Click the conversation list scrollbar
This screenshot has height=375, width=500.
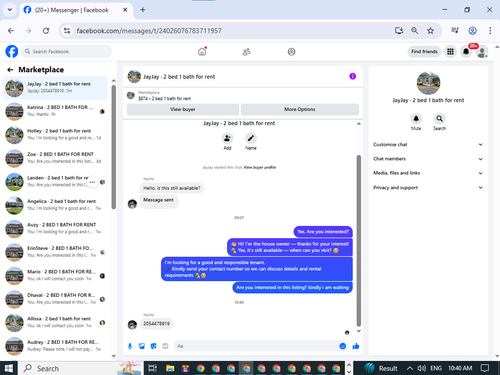pyautogui.click(x=114, y=147)
